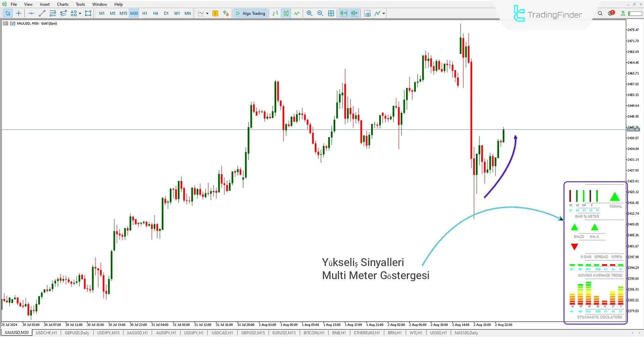Switch timeframe to H4
The image size is (644, 337).
tap(155, 13)
